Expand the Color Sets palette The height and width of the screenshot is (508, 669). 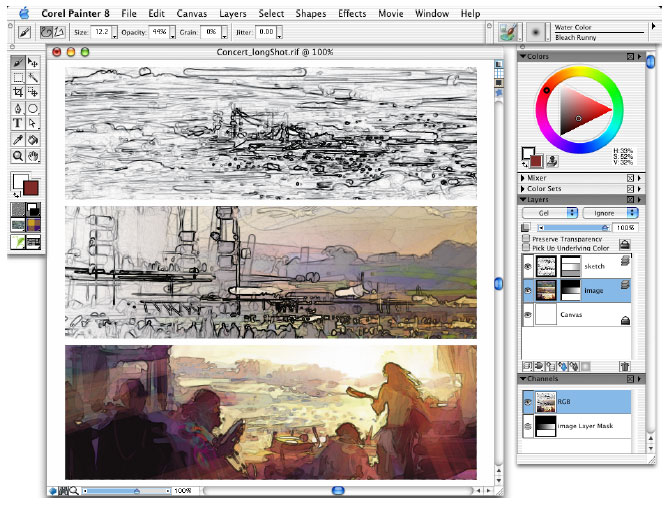click(523, 189)
